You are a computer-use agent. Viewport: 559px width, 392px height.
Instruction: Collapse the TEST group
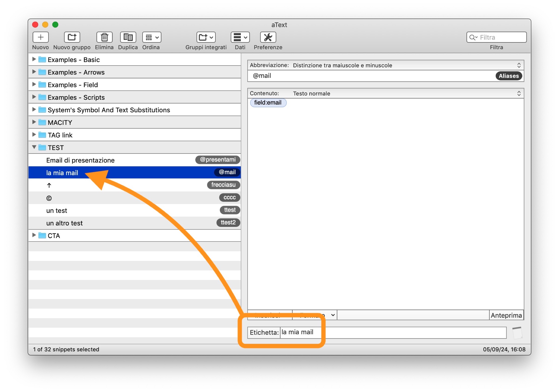pyautogui.click(x=34, y=147)
